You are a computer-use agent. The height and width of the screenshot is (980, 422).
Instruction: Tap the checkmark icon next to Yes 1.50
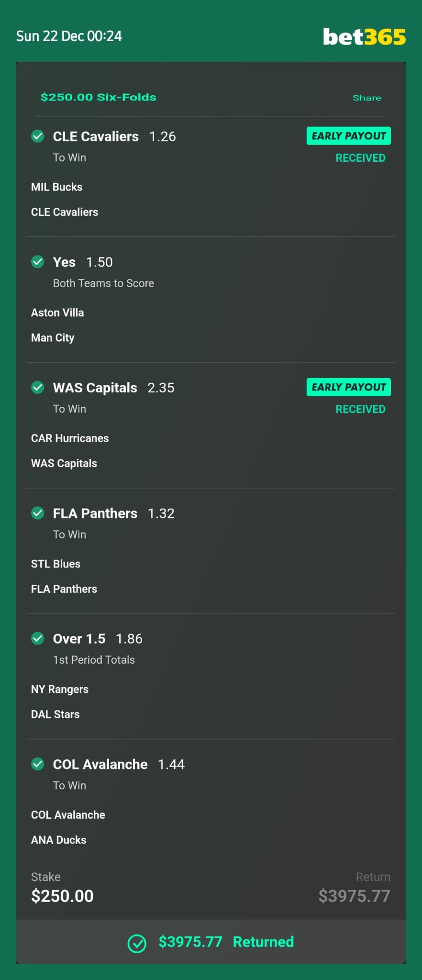click(38, 262)
